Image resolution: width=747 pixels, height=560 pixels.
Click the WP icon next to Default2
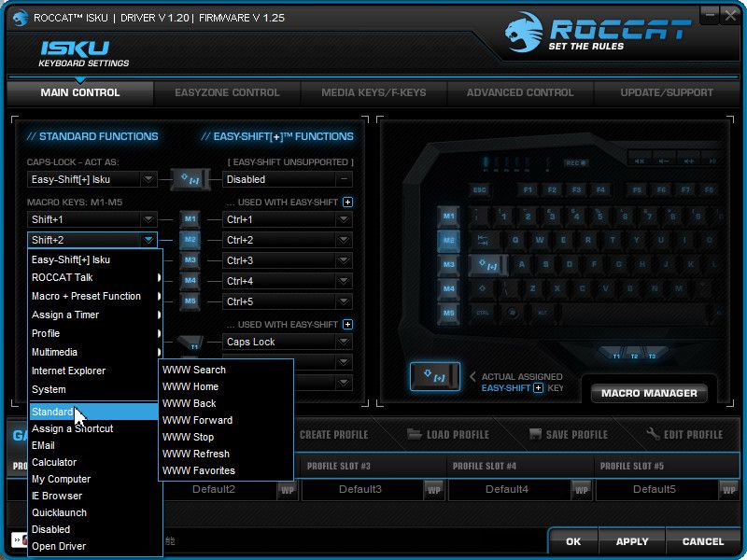coord(288,490)
